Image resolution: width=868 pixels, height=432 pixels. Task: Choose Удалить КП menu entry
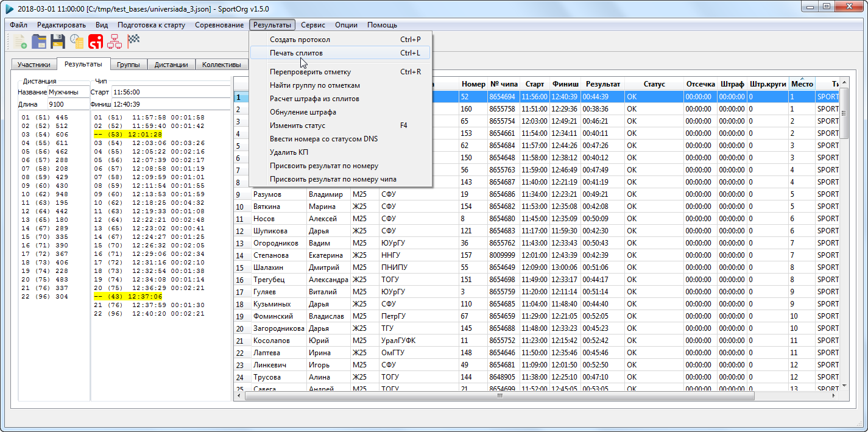[x=341, y=152]
